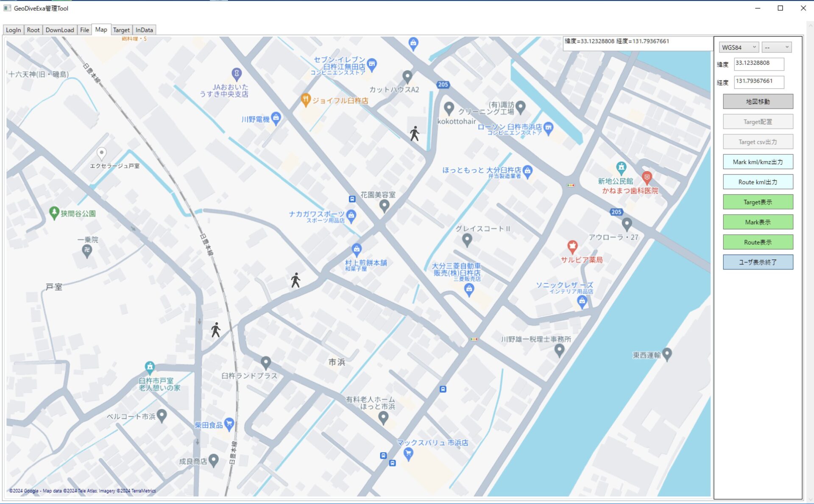Click the Target配置 button
Screen dimensions: 814x504
758,122
